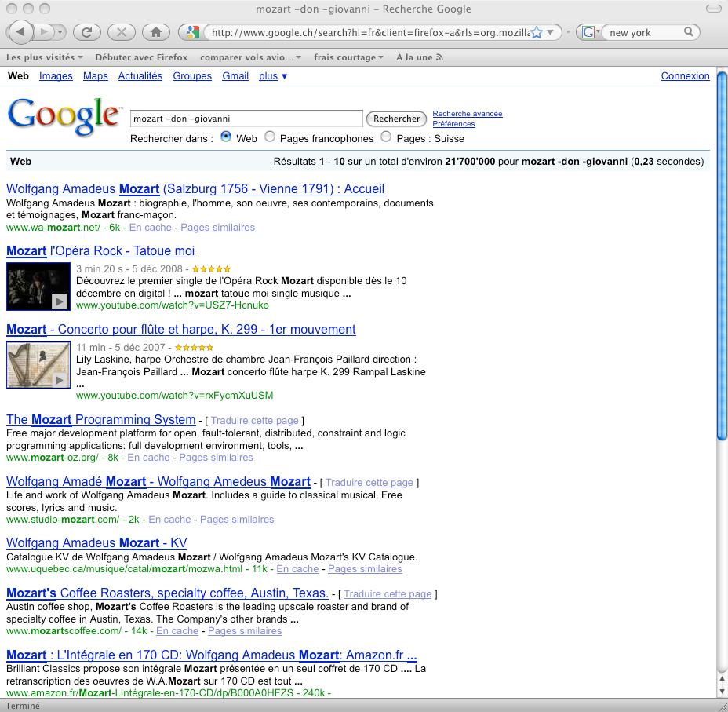Screen dimensions: 728x712
Task: Go back with the Back arrow button
Action: (x=20, y=32)
